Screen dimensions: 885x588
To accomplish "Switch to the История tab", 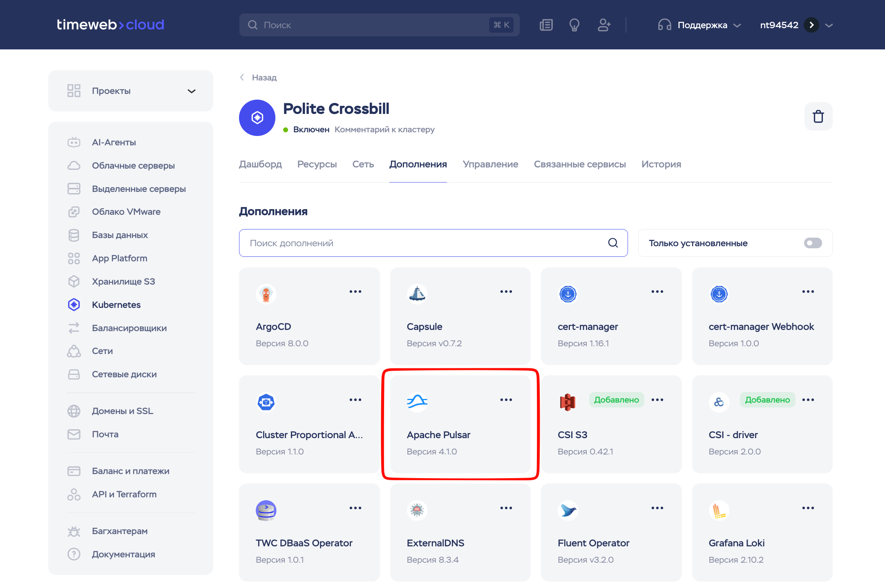I will 661,164.
